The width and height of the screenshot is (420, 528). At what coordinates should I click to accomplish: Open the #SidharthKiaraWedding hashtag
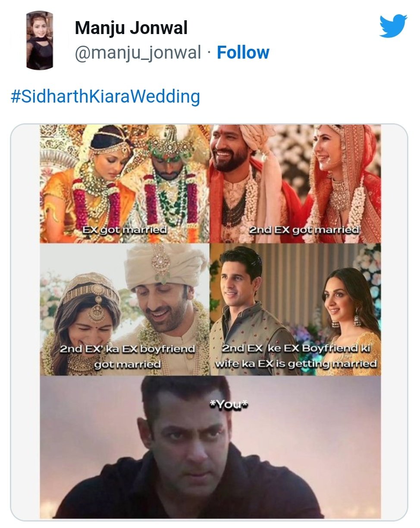point(105,96)
